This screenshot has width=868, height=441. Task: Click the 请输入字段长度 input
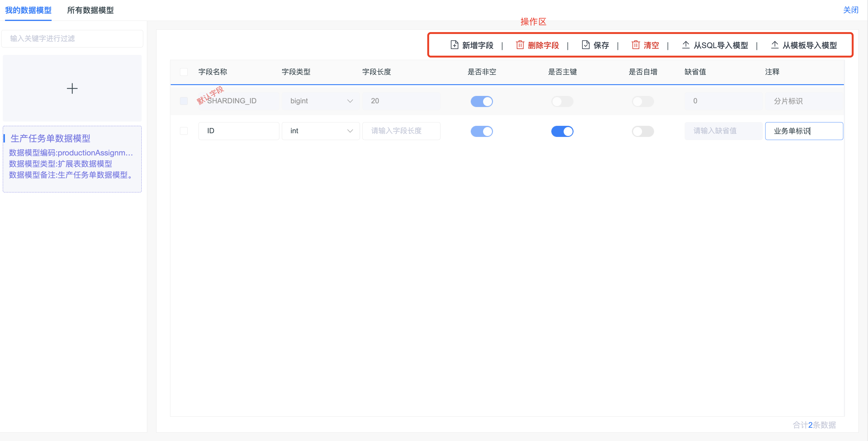pos(401,131)
